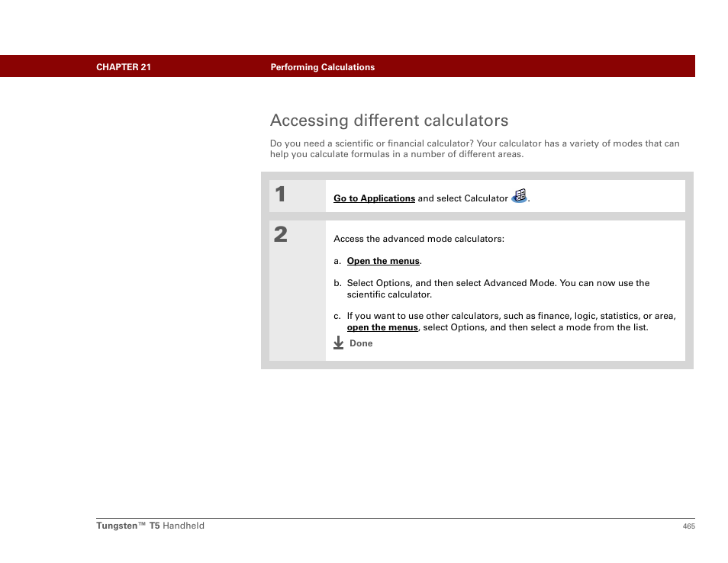Click the page number 465
The width and height of the screenshot is (728, 563).
click(x=688, y=526)
